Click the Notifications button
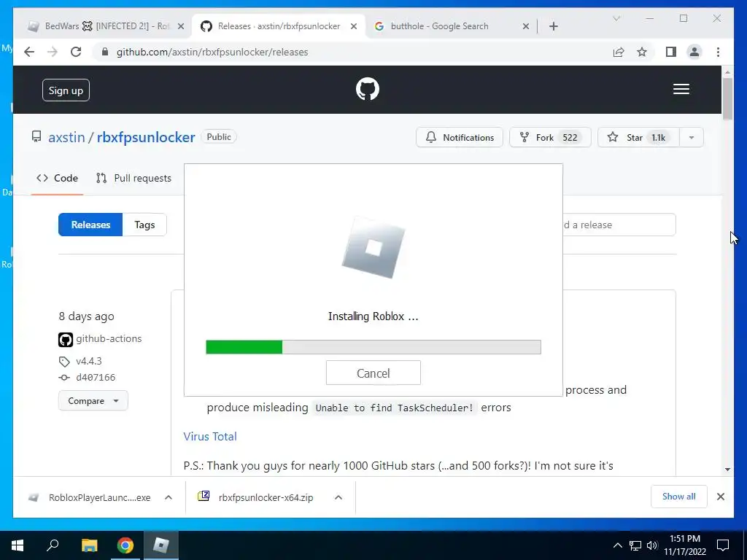Image resolution: width=747 pixels, height=560 pixels. pos(460,137)
